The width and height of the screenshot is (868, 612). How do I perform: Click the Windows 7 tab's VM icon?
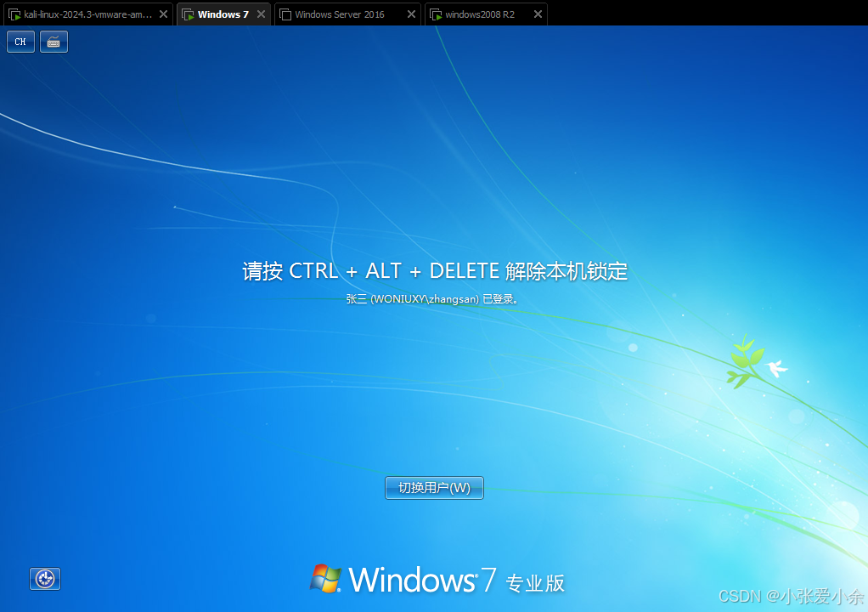[x=189, y=14]
